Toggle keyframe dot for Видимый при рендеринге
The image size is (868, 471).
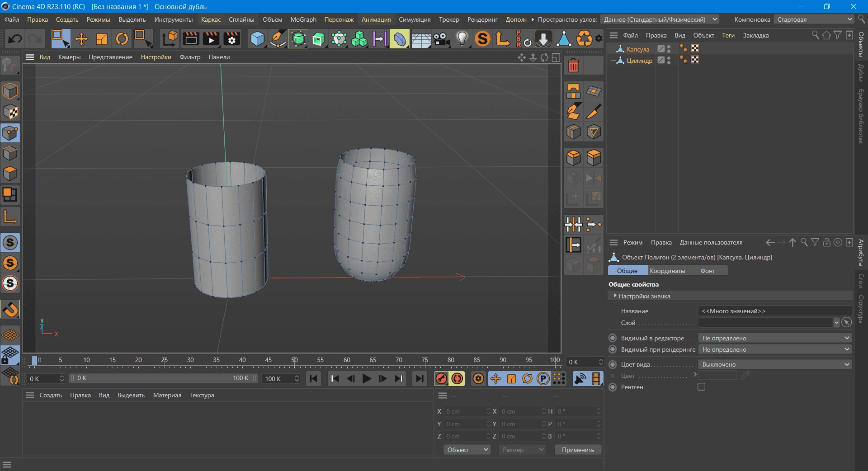pos(613,349)
